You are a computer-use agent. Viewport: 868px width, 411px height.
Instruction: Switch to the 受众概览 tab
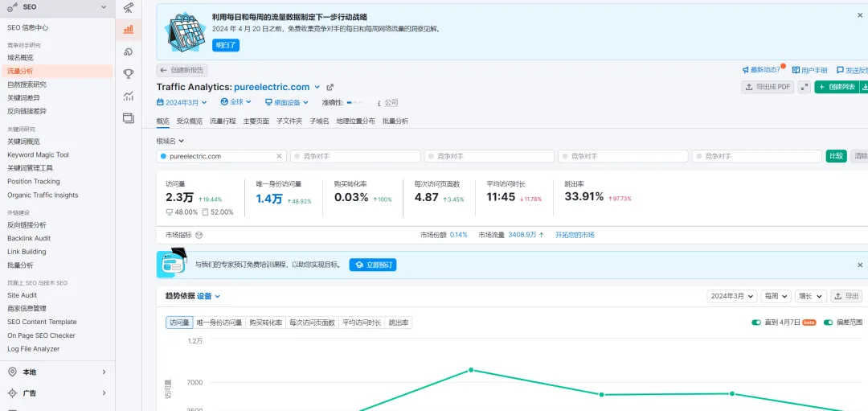(x=190, y=121)
